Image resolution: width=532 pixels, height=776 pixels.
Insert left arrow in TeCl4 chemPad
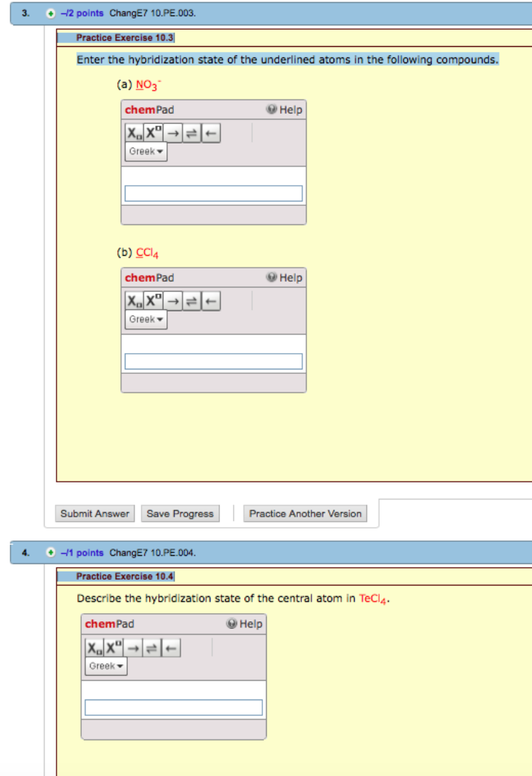click(x=171, y=649)
